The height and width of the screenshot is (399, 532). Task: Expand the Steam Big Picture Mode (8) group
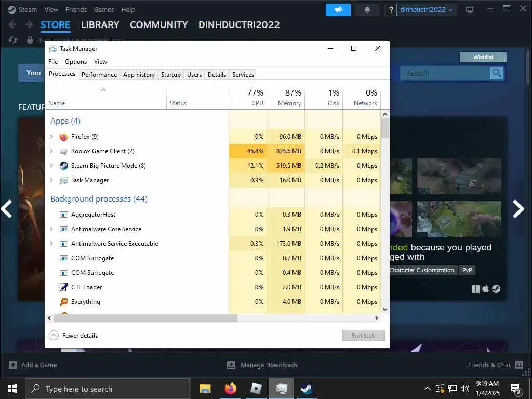[x=51, y=166]
